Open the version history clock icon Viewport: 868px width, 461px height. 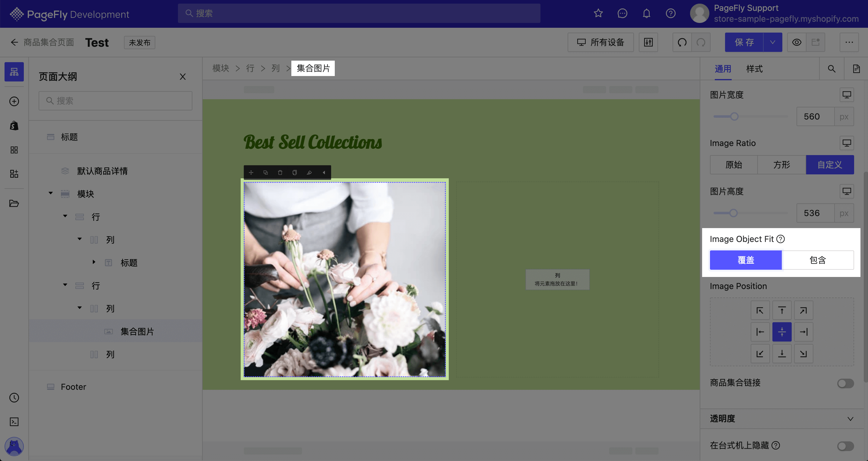(14, 398)
